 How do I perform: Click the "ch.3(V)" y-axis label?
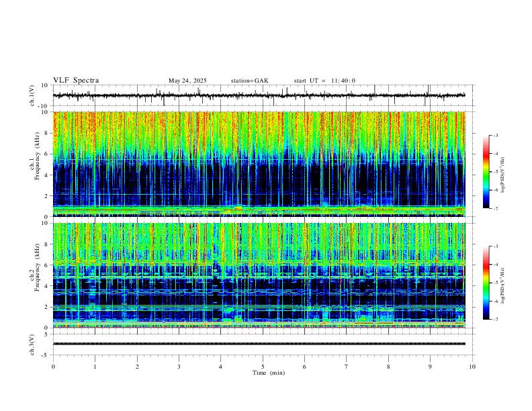pyautogui.click(x=32, y=345)
